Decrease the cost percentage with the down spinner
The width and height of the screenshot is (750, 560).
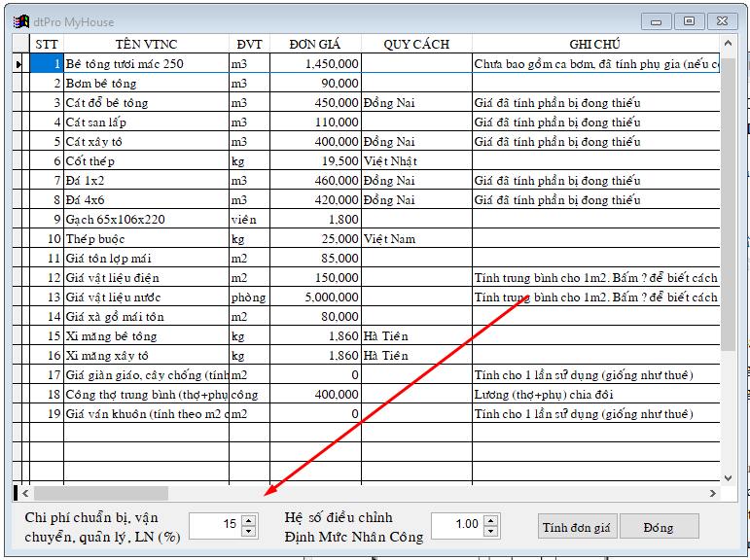(x=248, y=531)
